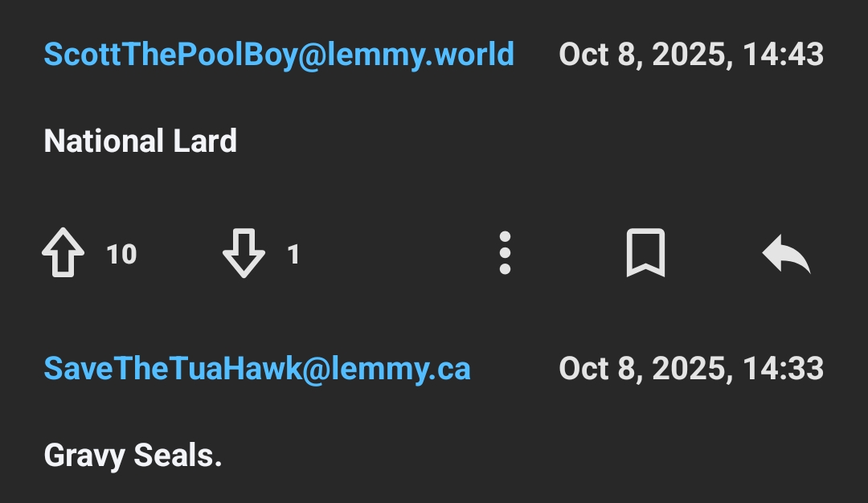Downvote ScottThePoolBoy's comment
Viewport: 868px width, 503px height.
pyautogui.click(x=244, y=255)
